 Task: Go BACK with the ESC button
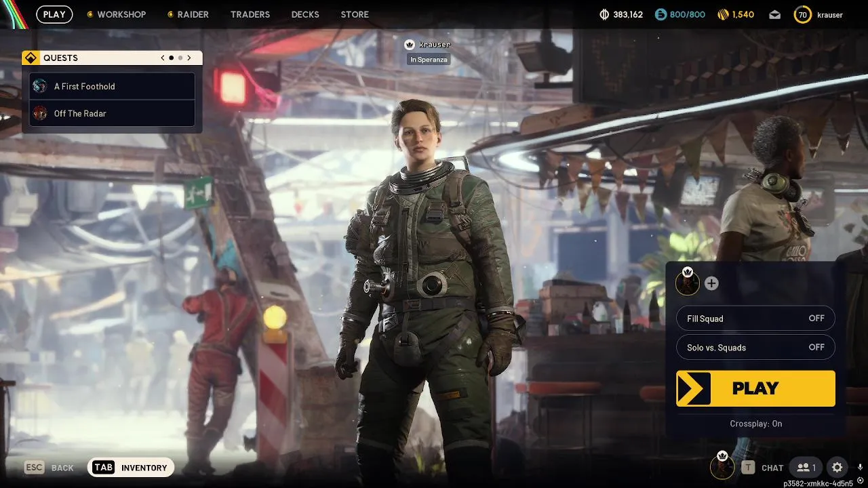(x=49, y=468)
